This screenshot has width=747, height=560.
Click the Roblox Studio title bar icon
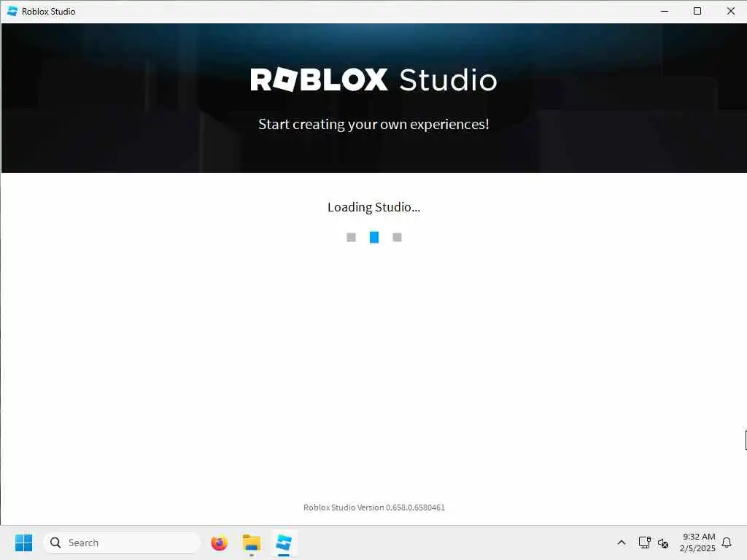[12, 11]
